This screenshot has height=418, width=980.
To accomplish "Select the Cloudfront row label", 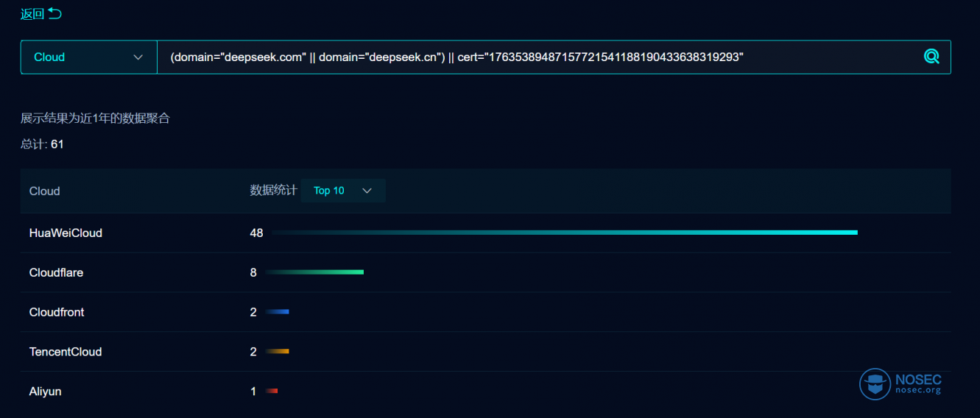I will [57, 312].
